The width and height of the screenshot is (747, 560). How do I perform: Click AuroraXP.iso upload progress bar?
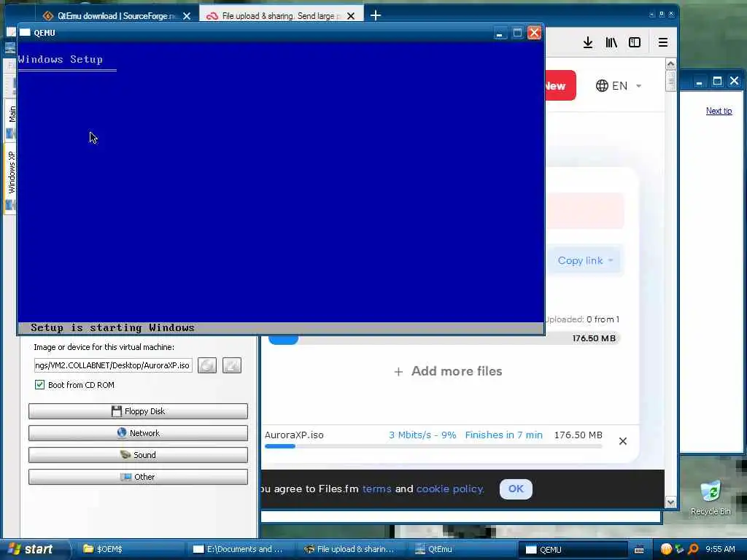pyautogui.click(x=433, y=446)
